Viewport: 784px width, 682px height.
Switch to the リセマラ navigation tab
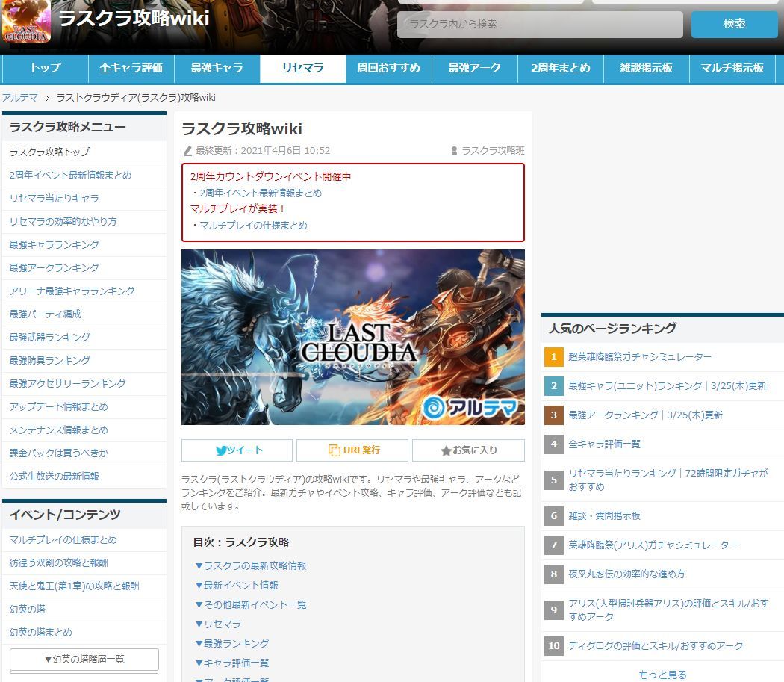point(303,68)
